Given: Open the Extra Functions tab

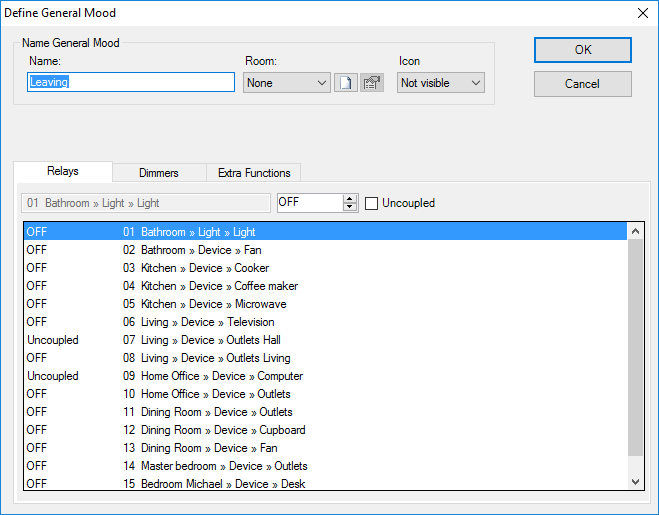Looking at the screenshot, I should tap(254, 173).
